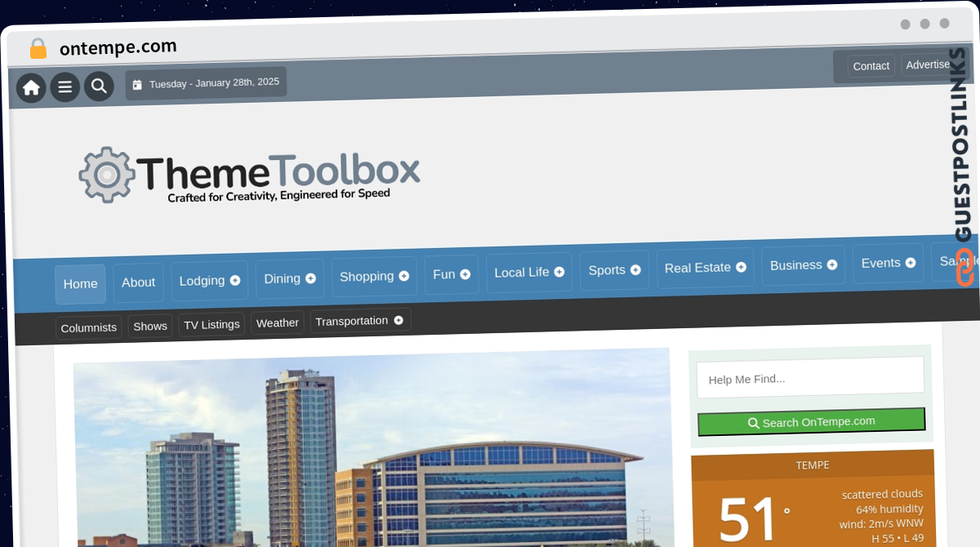Open TV Listings in sub-navigation
This screenshot has height=547, width=980.
tap(212, 324)
